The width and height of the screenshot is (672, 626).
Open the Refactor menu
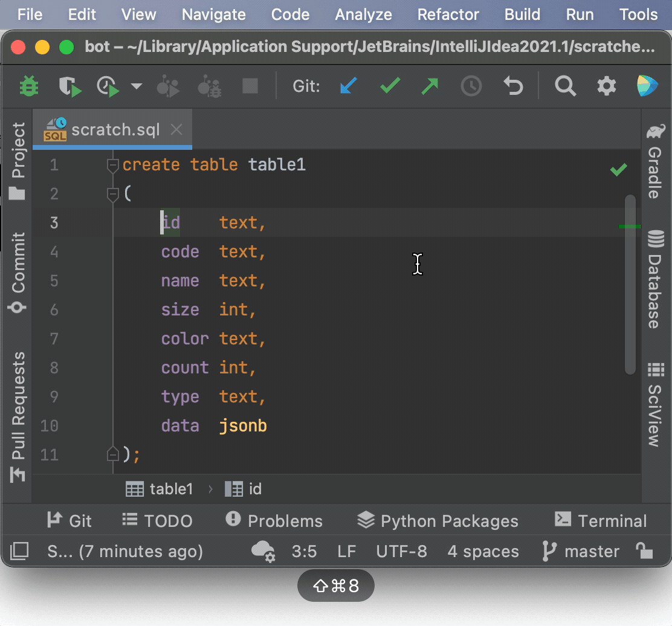point(448,14)
